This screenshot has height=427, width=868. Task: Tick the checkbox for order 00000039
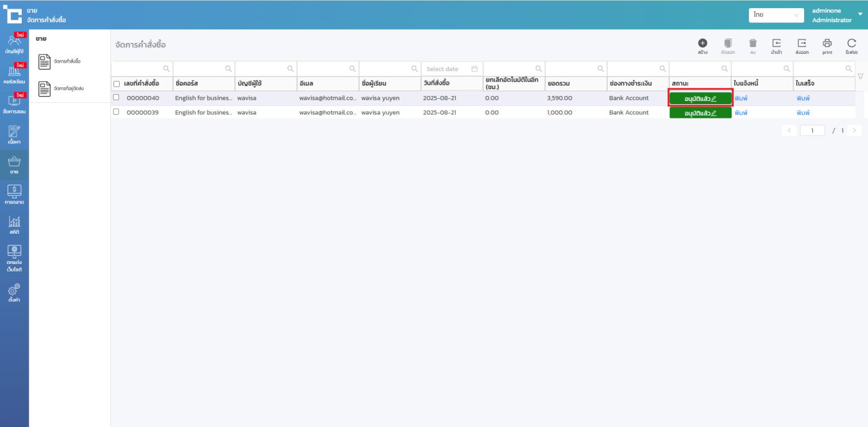[116, 112]
